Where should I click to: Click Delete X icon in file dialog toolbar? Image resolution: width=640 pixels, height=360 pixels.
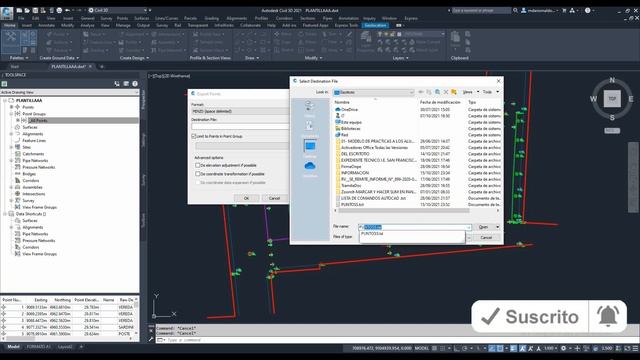pyautogui.click(x=446, y=92)
